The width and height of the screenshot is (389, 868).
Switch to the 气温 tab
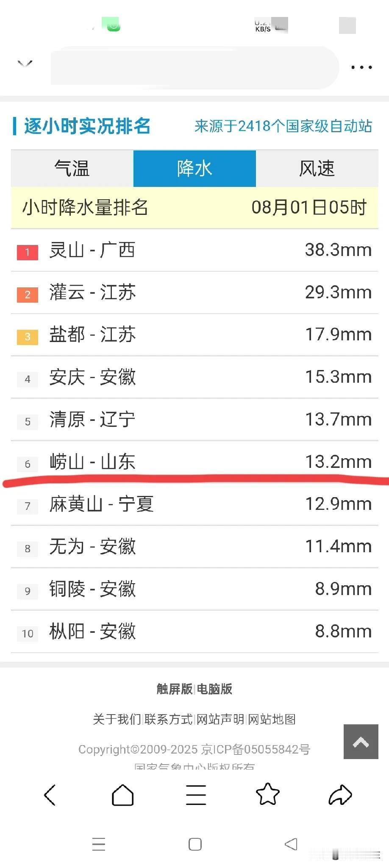coord(72,168)
